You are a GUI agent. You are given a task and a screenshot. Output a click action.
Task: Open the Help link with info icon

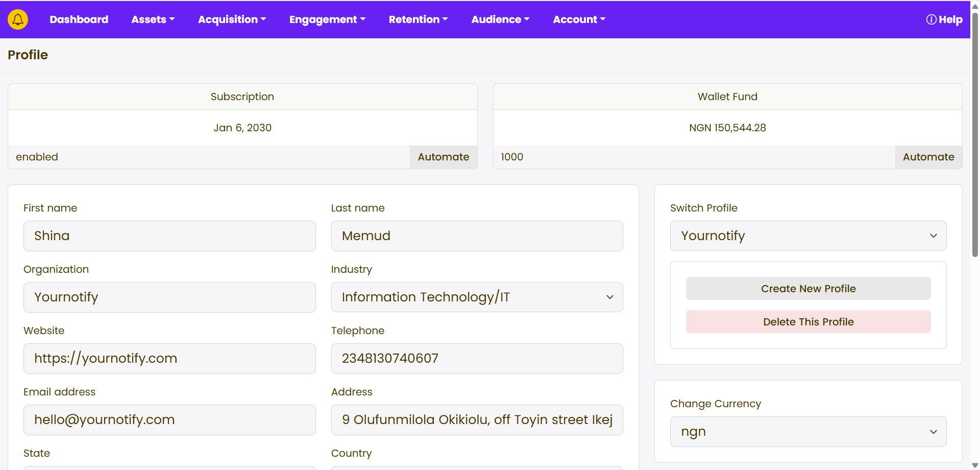tap(944, 19)
